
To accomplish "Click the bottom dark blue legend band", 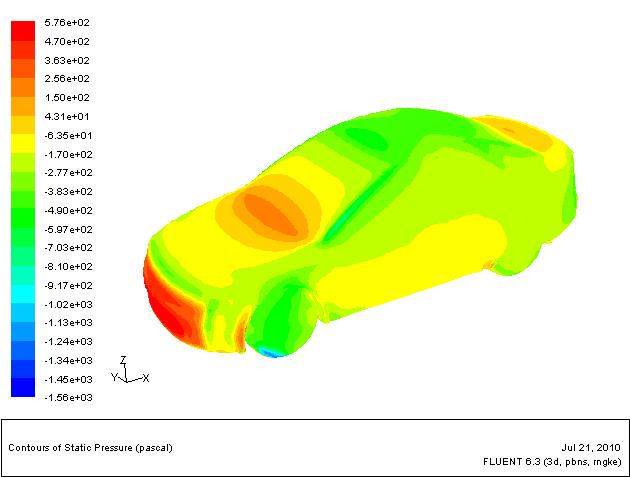I will [23, 387].
